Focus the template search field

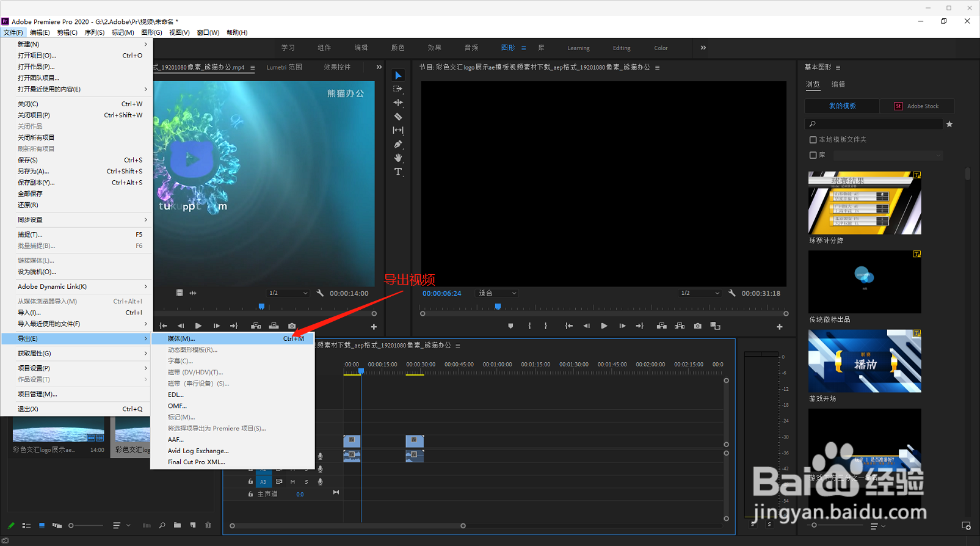(x=874, y=124)
